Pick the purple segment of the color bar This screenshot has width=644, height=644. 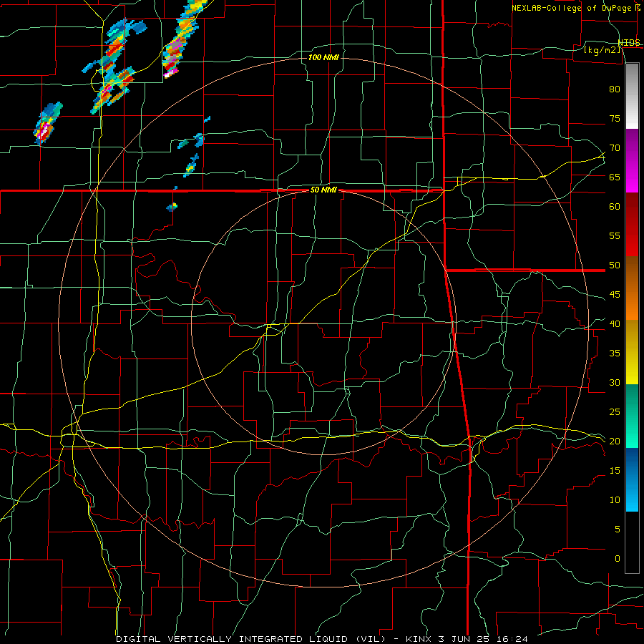point(632,160)
